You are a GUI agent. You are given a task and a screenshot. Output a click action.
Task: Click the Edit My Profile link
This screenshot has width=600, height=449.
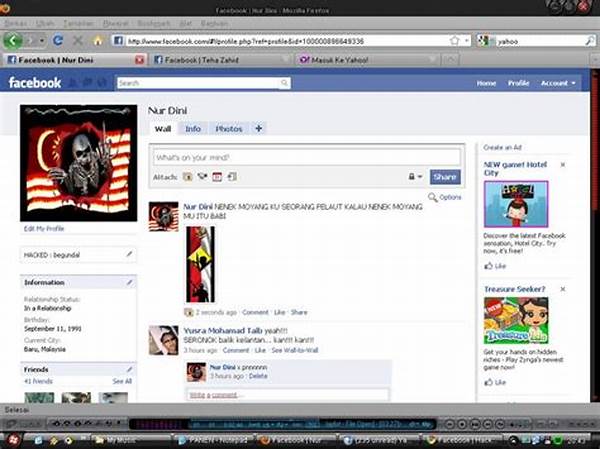pyautogui.click(x=43, y=229)
